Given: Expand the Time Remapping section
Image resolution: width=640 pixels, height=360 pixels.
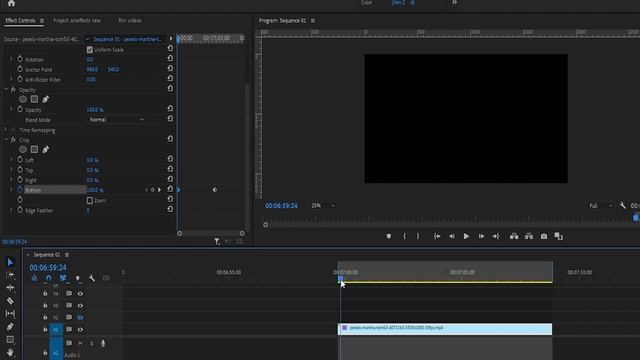Looking at the screenshot, I should pos(6,130).
